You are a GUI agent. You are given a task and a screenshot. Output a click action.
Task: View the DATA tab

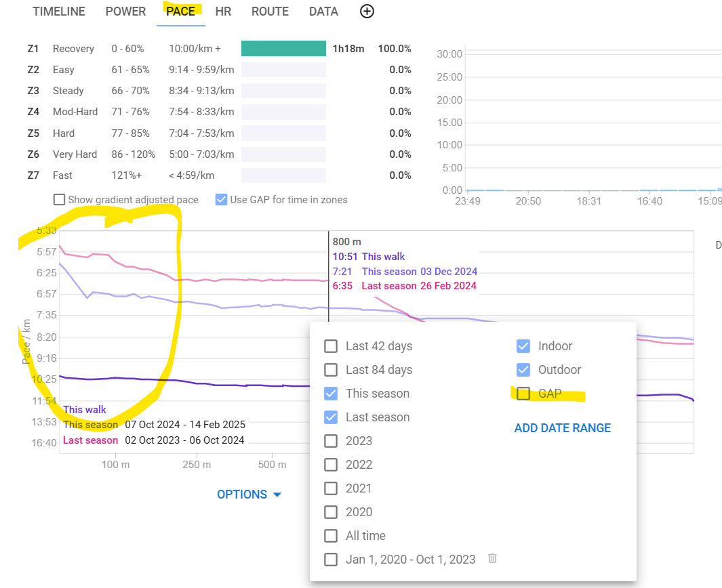click(x=323, y=12)
